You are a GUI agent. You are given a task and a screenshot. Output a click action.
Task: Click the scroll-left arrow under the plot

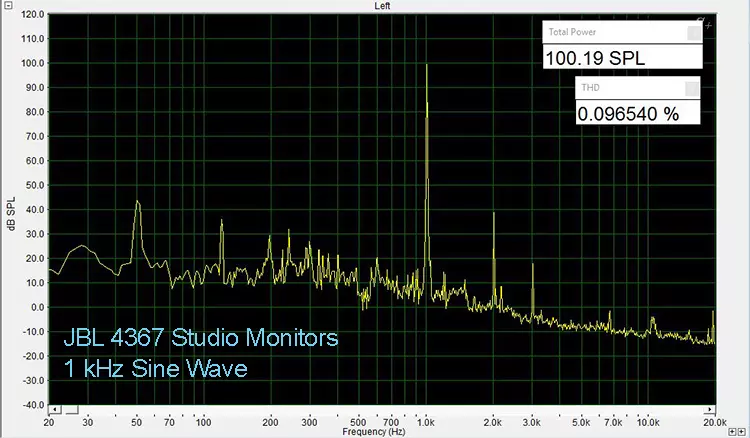pyautogui.click(x=55, y=410)
